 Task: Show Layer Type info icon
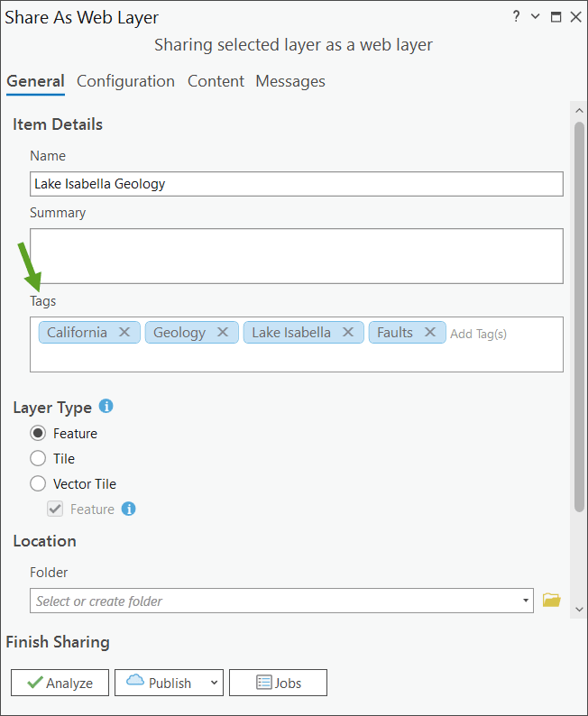tap(106, 406)
